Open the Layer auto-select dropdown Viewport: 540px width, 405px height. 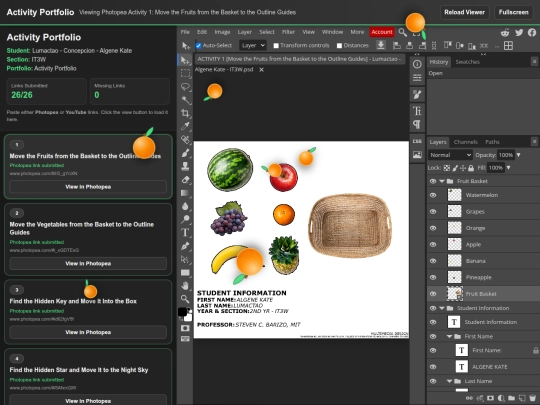click(x=253, y=45)
